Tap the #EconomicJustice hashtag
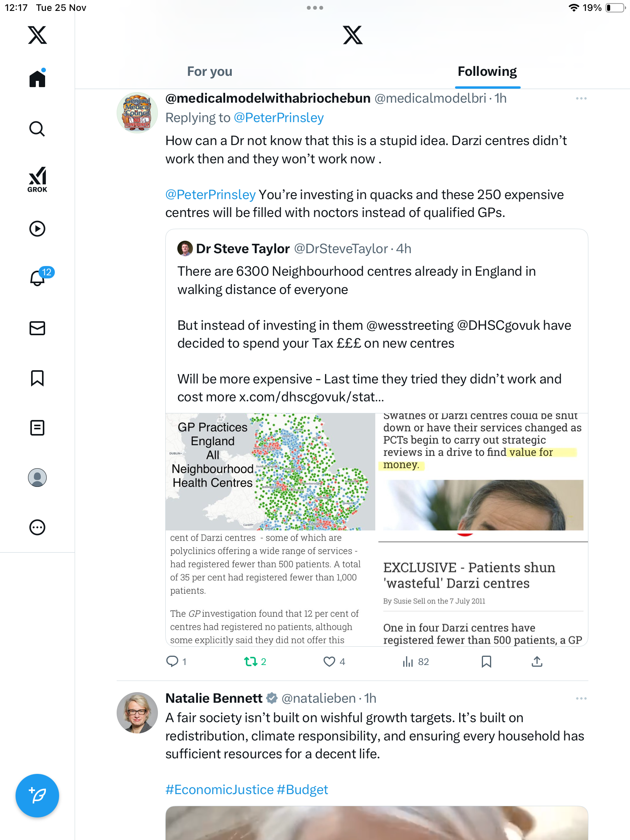The image size is (630, 840). [x=220, y=790]
